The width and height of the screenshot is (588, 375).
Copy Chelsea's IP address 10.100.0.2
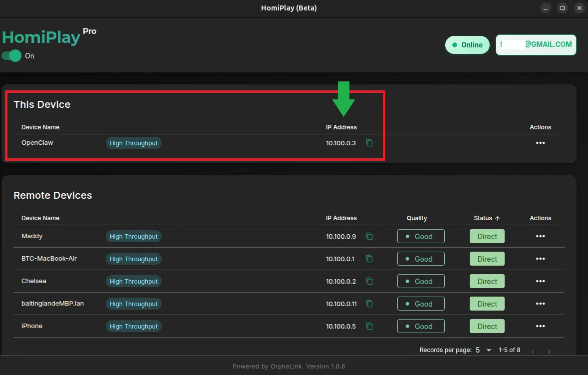[369, 281]
